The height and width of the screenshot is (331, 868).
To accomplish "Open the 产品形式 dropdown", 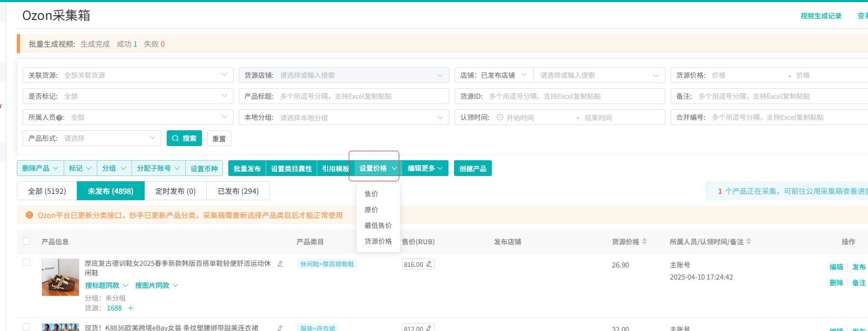I will point(92,138).
